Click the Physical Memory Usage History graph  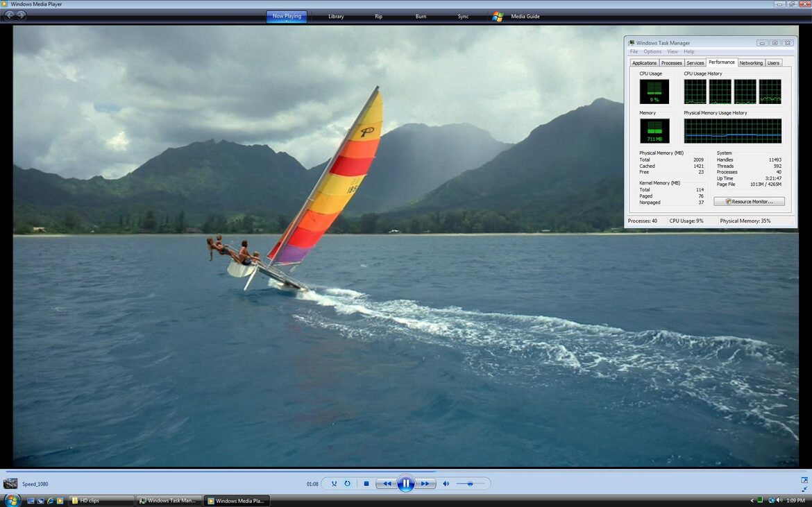tap(732, 131)
